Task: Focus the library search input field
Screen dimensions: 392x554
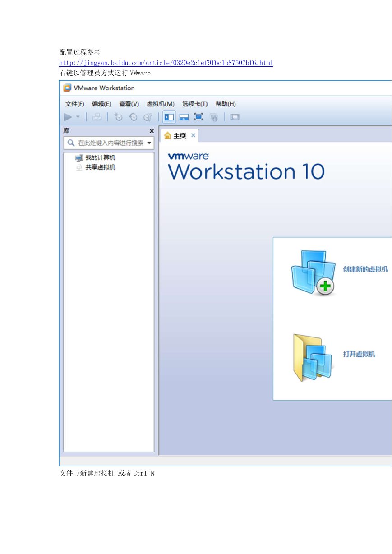Action: click(x=109, y=143)
